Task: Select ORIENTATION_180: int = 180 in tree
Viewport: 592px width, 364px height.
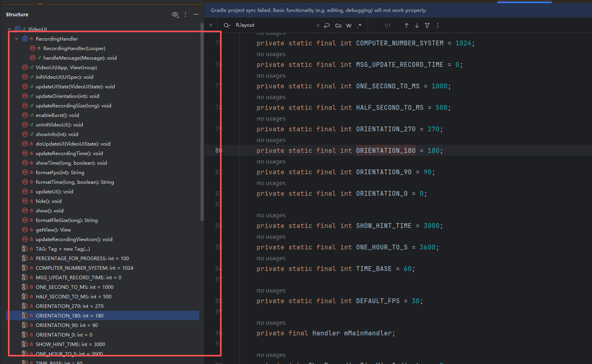Action: click(70, 315)
